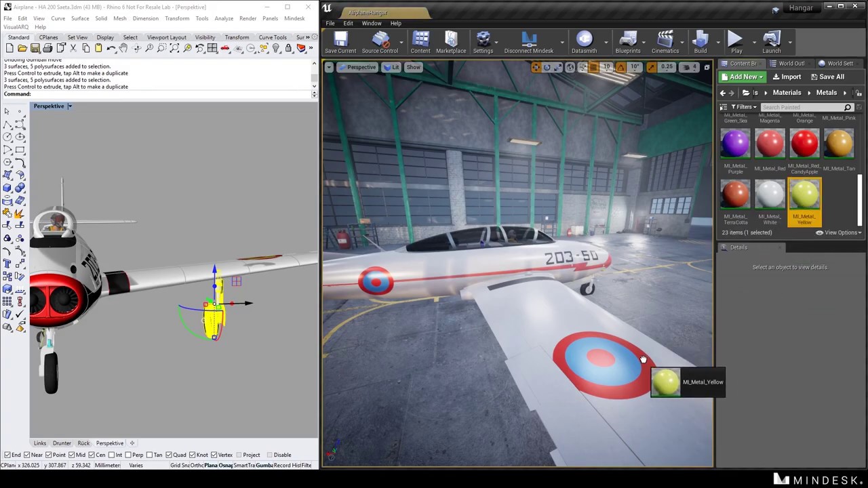Open the Content browser toolbar button

(x=420, y=43)
